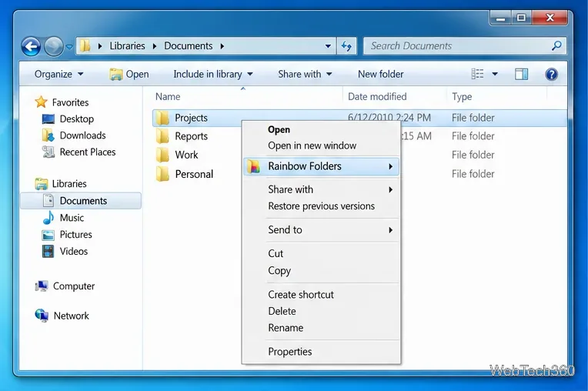Screen dimensions: 588x391
Task: Click Documents in the address path
Action: click(189, 45)
